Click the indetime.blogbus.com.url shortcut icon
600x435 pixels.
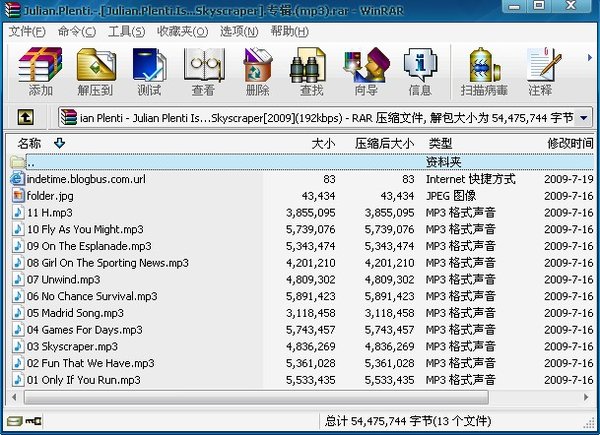click(18, 179)
